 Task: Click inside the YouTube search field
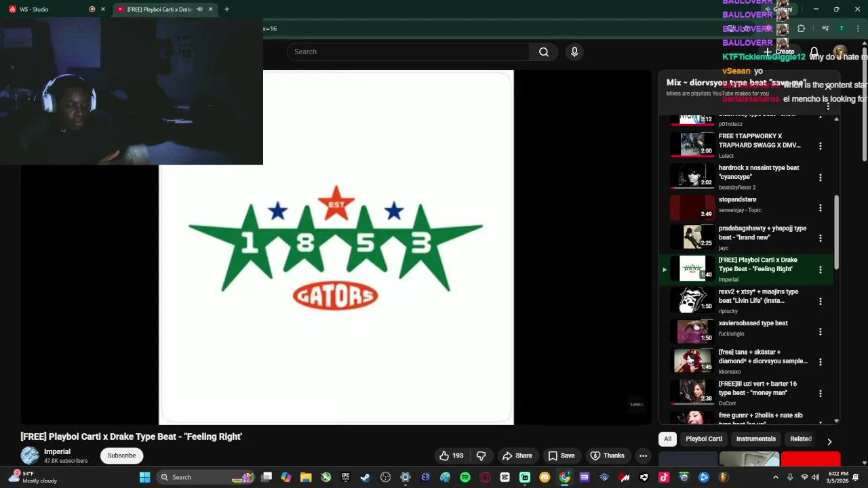(408, 52)
